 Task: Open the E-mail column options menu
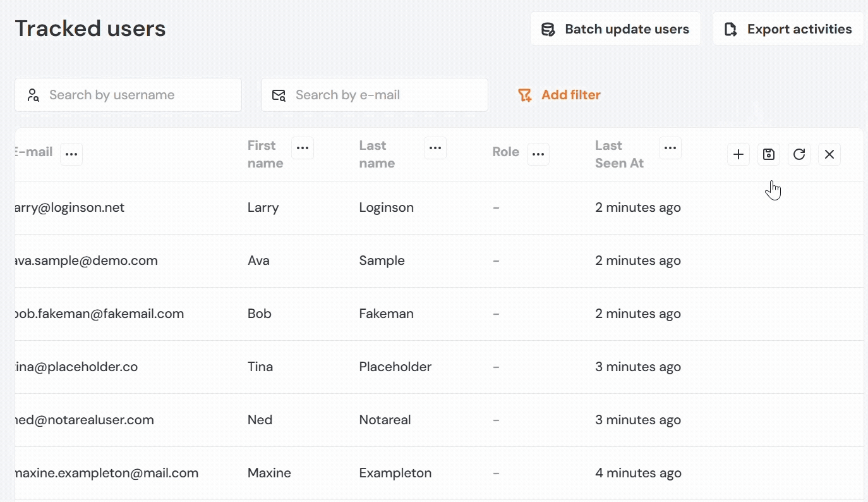coord(71,154)
